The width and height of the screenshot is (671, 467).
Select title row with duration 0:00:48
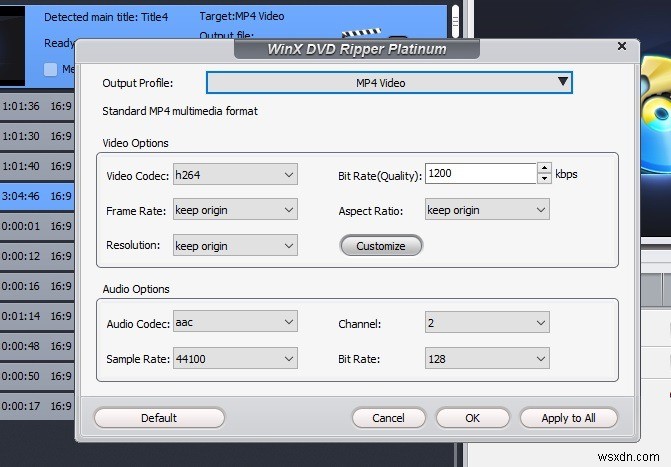37,345
